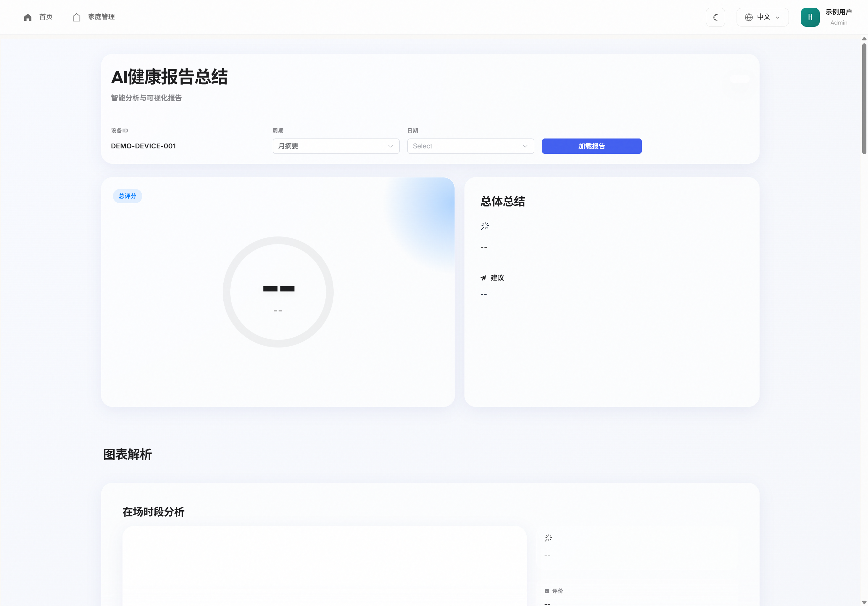Click the 加载报告 button
The image size is (868, 606).
tap(591, 146)
